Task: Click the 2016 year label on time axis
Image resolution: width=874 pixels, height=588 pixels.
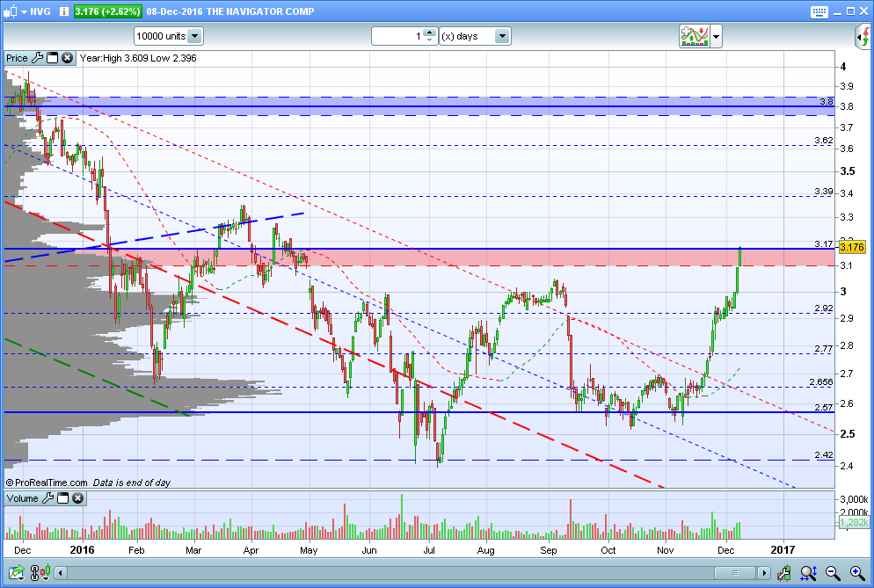Action: click(82, 550)
